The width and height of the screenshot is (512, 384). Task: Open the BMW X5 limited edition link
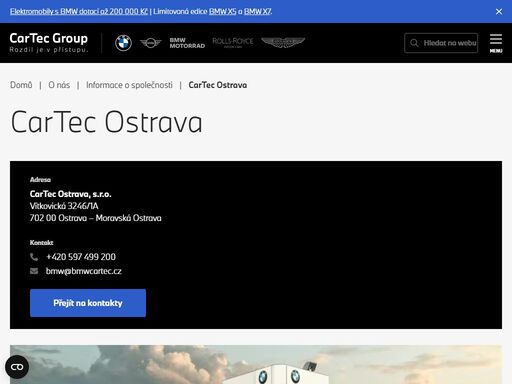click(222, 11)
